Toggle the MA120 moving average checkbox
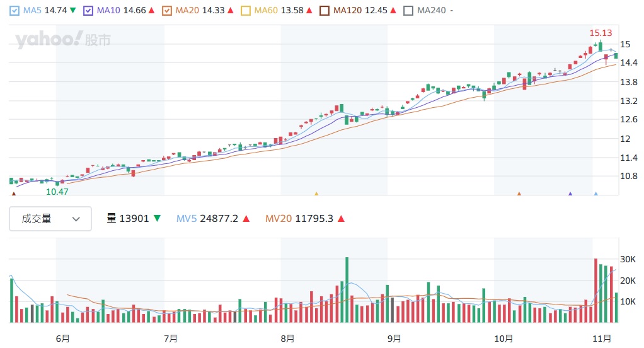This screenshot has height=348, width=644. (x=325, y=11)
